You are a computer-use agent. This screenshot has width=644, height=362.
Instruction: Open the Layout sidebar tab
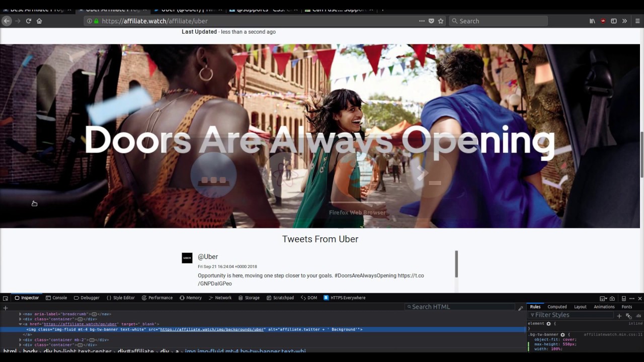click(x=580, y=307)
